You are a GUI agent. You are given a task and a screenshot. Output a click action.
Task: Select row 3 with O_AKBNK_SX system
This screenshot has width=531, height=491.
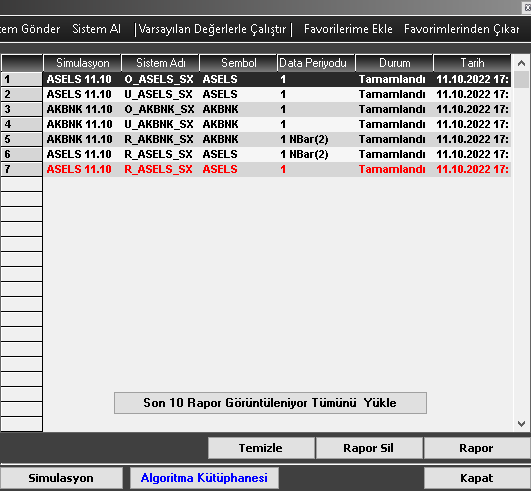coord(277,109)
